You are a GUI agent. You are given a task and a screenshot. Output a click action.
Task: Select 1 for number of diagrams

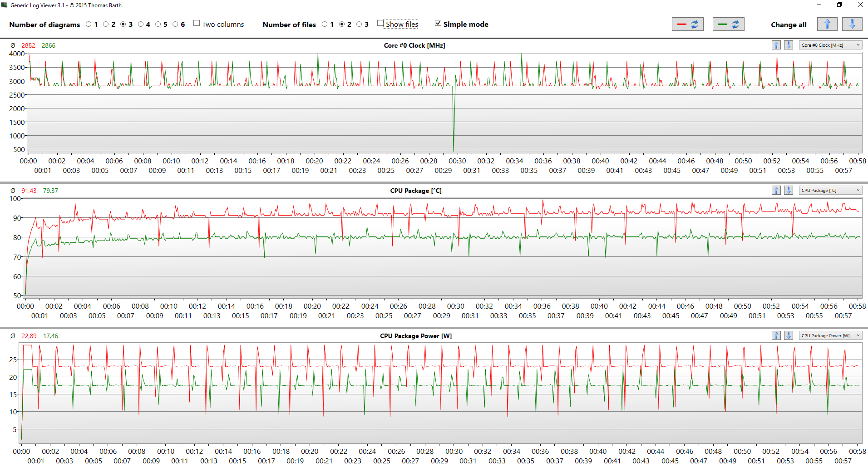coord(89,25)
